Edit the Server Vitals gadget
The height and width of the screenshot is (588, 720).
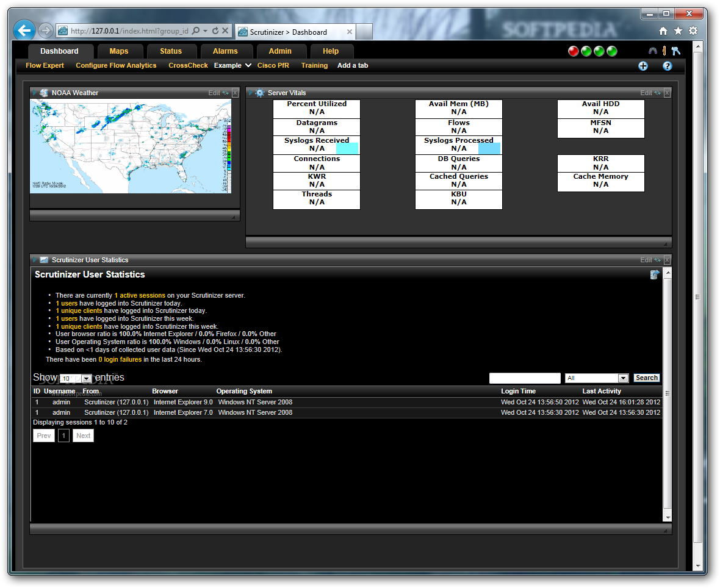coord(646,93)
